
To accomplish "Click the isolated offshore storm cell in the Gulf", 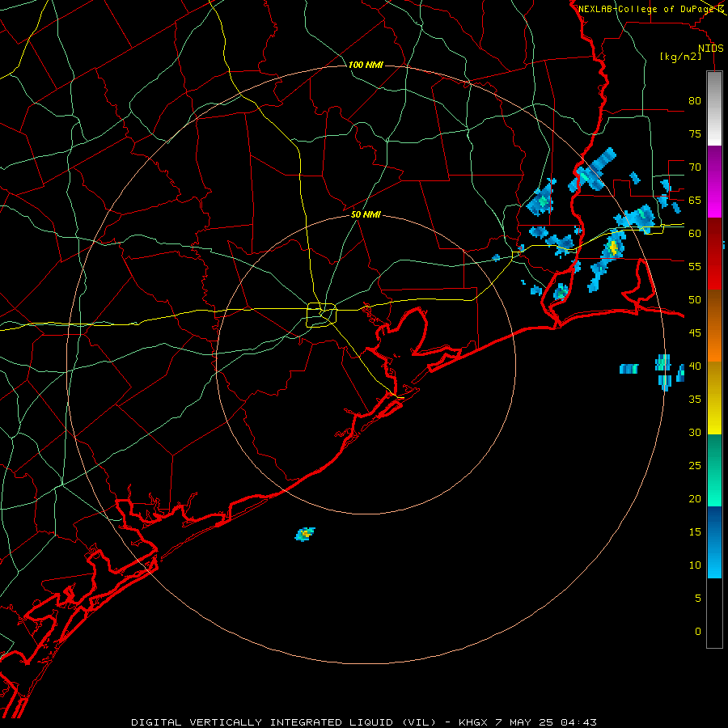I will [x=305, y=534].
